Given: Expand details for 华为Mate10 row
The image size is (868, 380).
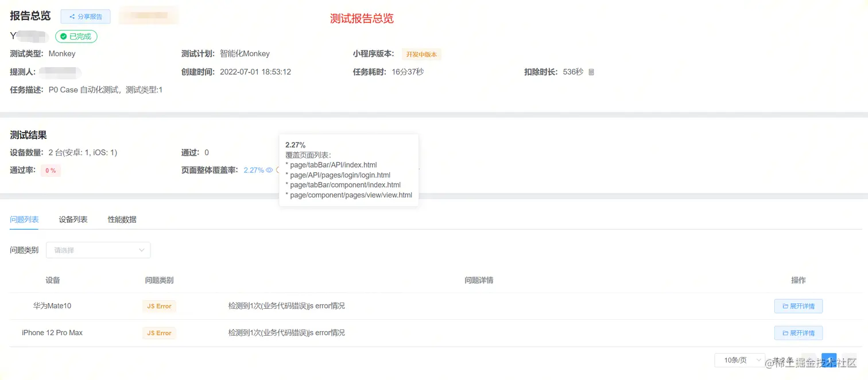Looking at the screenshot, I should (798, 306).
